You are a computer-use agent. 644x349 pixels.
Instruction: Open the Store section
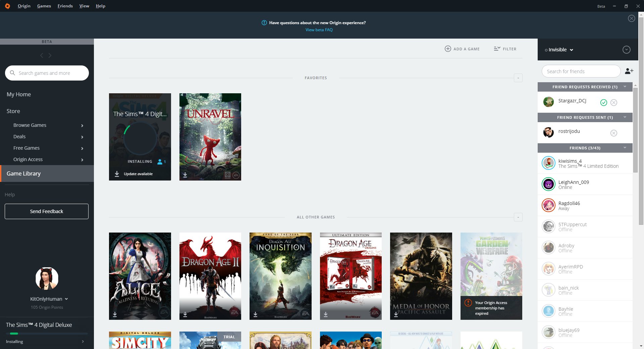13,111
